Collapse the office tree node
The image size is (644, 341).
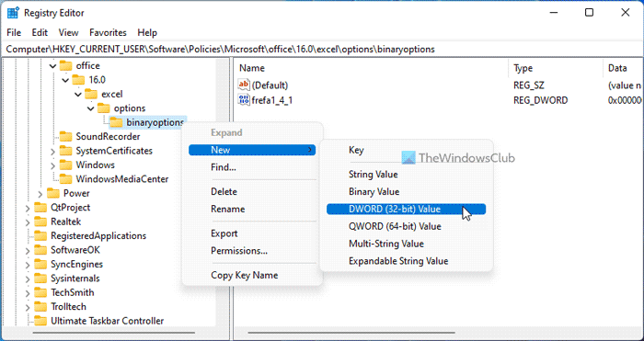(52, 65)
